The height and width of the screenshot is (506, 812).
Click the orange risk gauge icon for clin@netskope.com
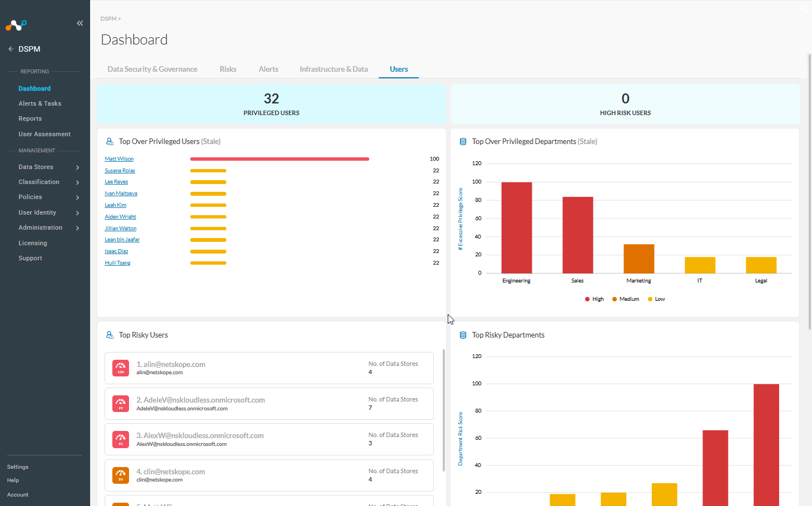(121, 475)
